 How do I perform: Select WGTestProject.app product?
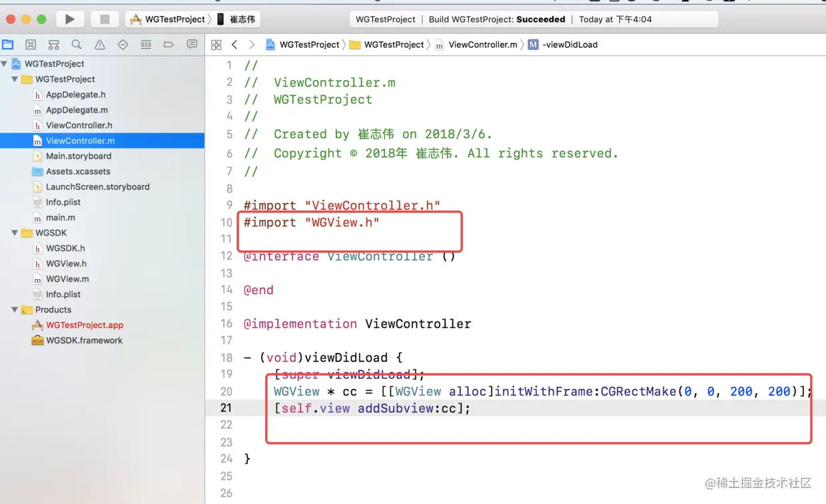pyautogui.click(x=85, y=325)
